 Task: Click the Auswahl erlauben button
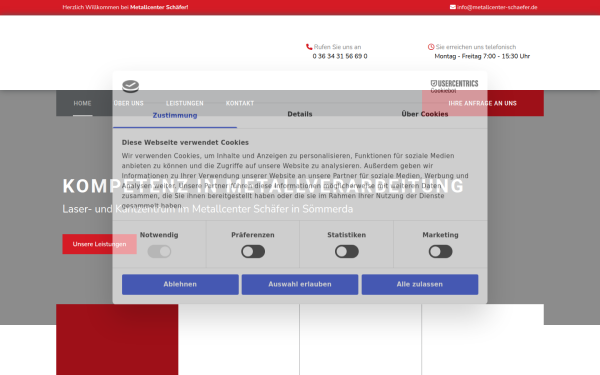coord(300,284)
